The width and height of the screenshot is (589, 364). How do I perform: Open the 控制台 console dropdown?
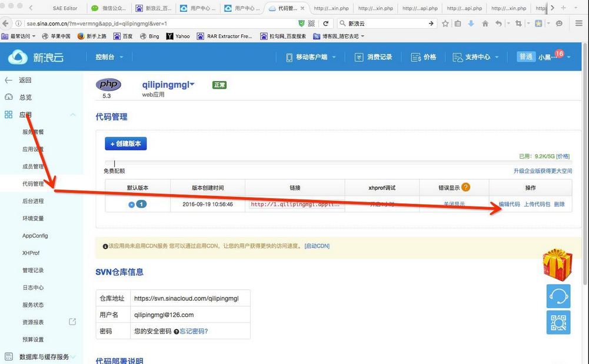coord(109,57)
